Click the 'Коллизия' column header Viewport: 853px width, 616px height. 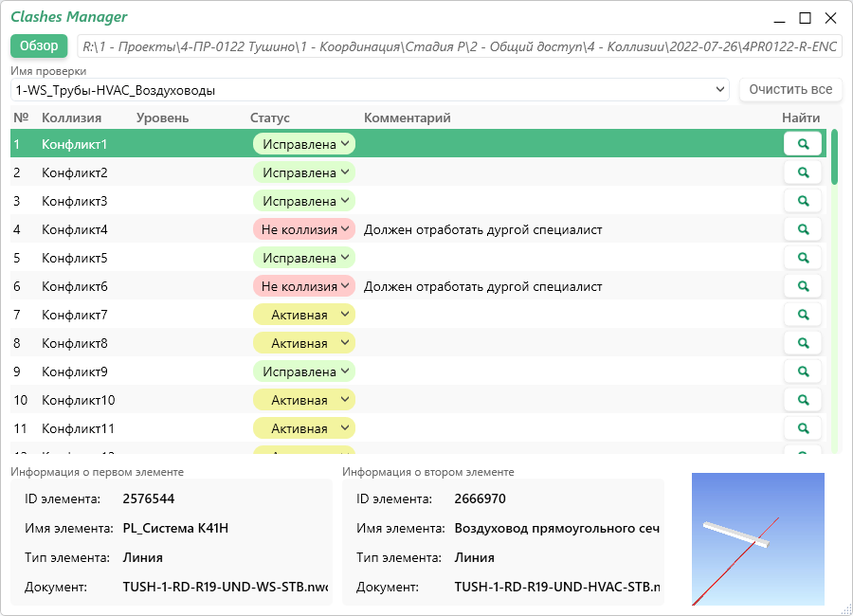[71, 118]
